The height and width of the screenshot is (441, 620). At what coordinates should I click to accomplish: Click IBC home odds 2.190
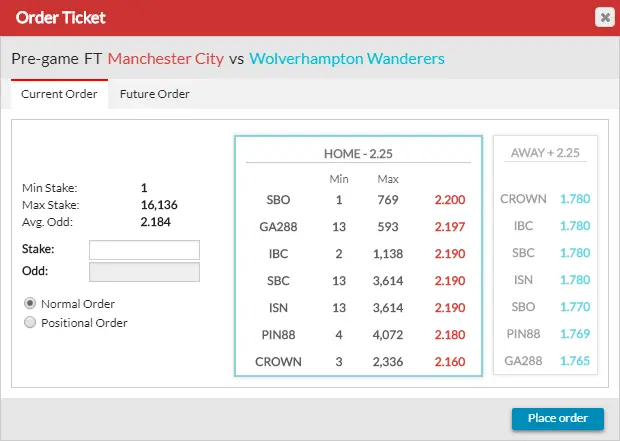450,254
